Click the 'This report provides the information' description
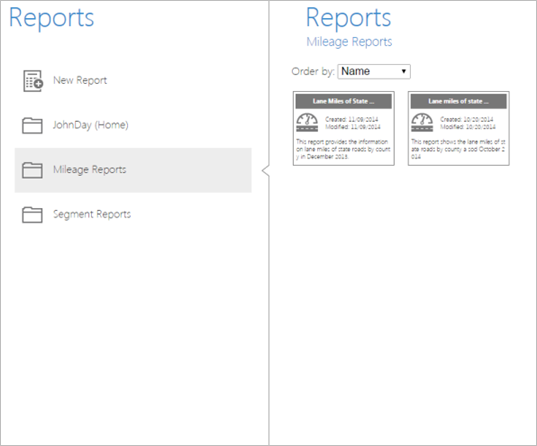 point(343,149)
